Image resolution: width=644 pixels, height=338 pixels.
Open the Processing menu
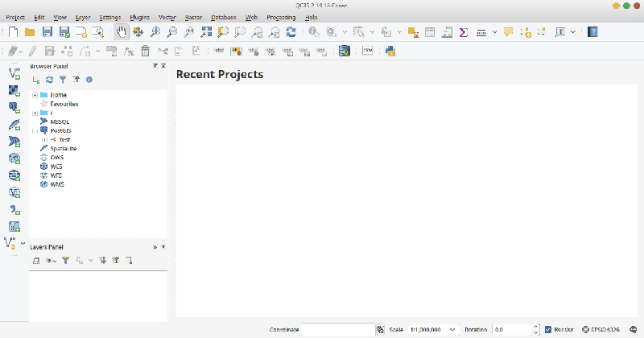(281, 17)
